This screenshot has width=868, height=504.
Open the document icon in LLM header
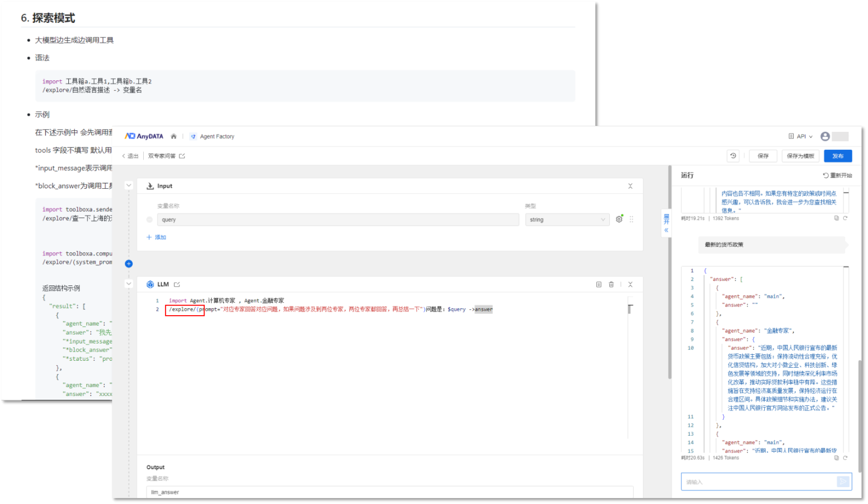pos(599,284)
